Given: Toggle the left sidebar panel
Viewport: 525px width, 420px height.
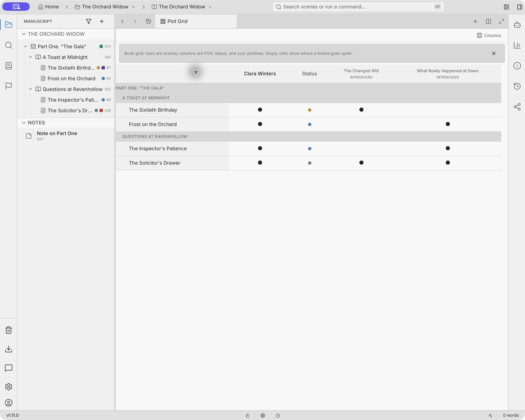Looking at the screenshot, I should click(x=507, y=7).
